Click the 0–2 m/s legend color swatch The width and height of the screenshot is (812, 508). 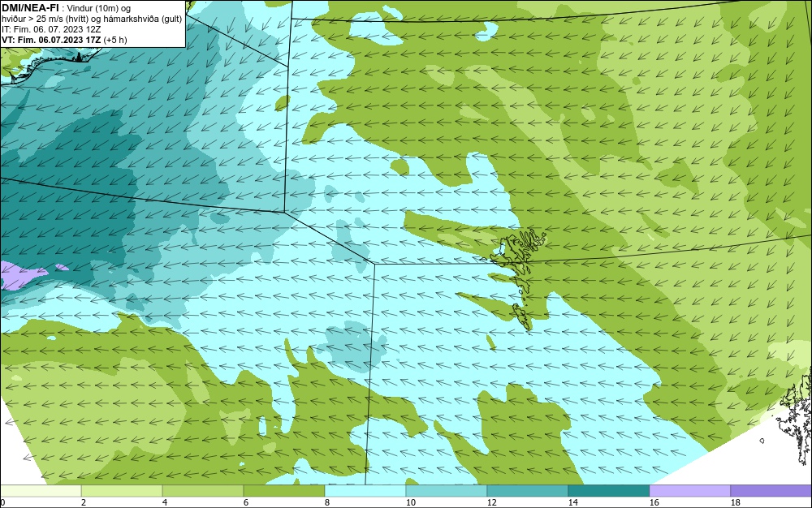[x=41, y=490]
